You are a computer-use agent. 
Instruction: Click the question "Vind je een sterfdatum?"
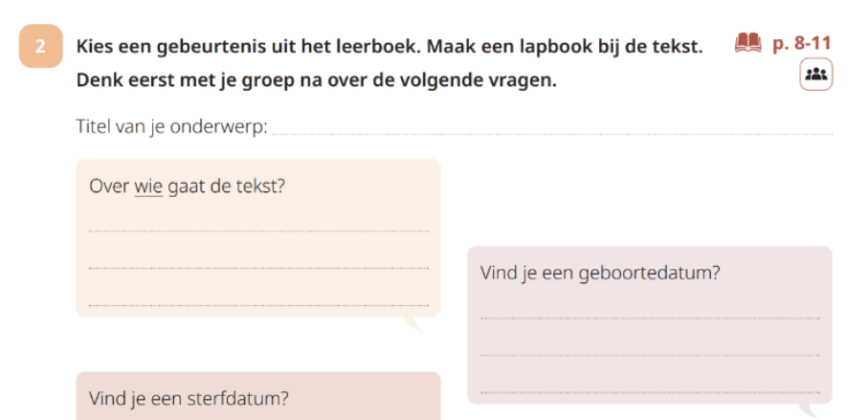(189, 398)
